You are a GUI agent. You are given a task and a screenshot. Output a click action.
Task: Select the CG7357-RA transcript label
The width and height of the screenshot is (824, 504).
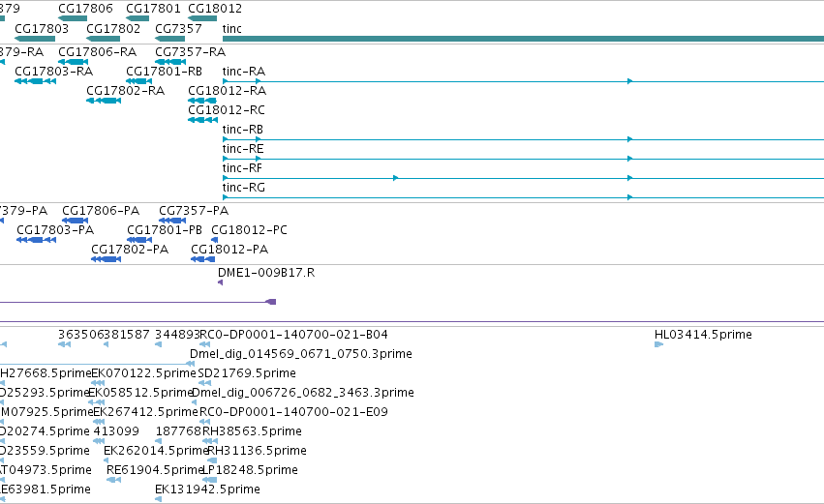pyautogui.click(x=190, y=52)
